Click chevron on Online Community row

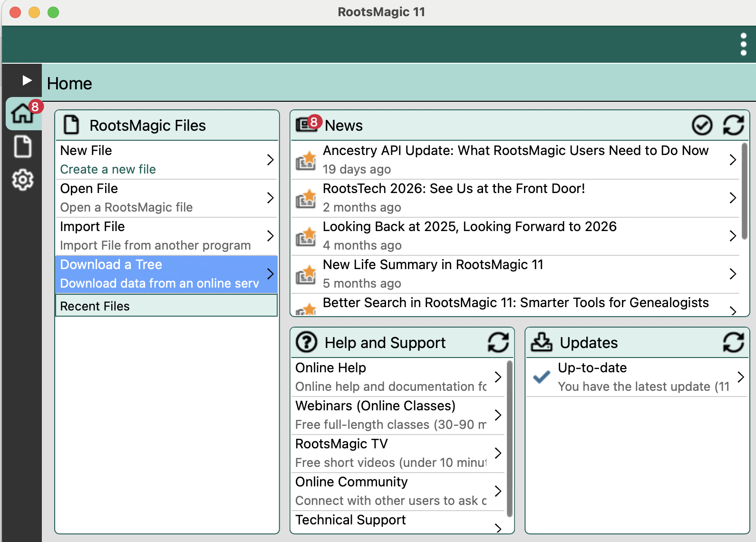tap(498, 491)
